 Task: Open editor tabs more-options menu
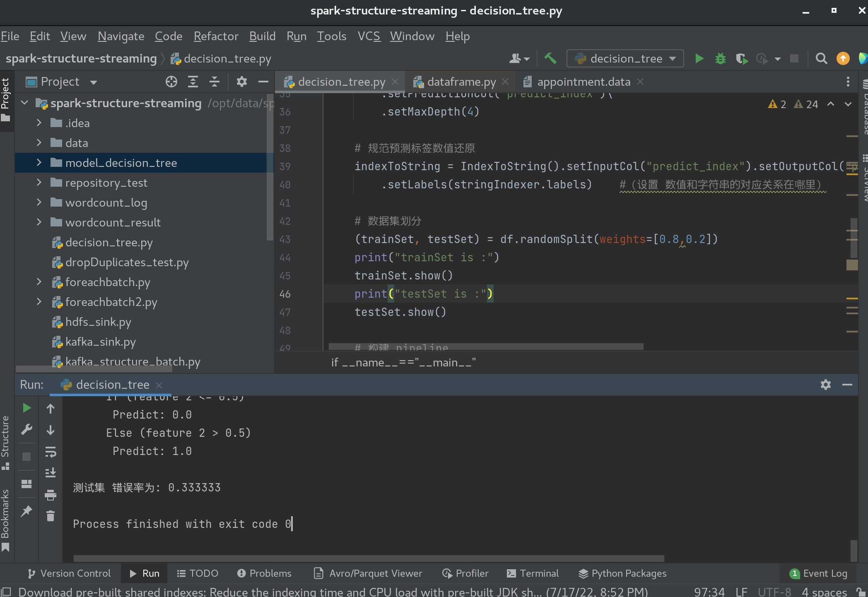point(848,82)
